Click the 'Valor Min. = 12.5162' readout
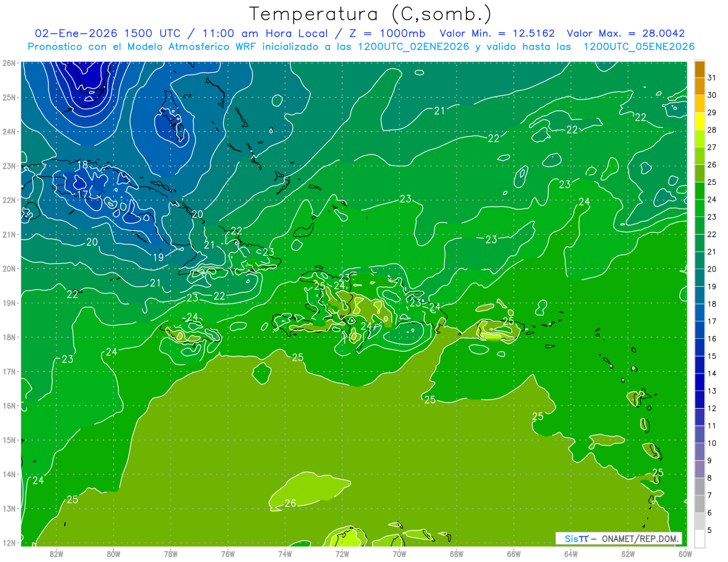 497,33
